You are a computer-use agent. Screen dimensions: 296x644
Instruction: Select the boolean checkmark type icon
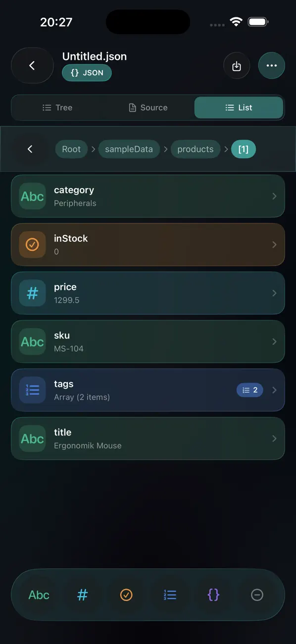pyautogui.click(x=126, y=595)
